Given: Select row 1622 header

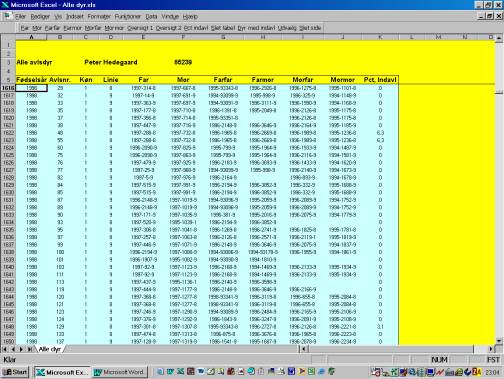Looking at the screenshot, I should 8,133.
